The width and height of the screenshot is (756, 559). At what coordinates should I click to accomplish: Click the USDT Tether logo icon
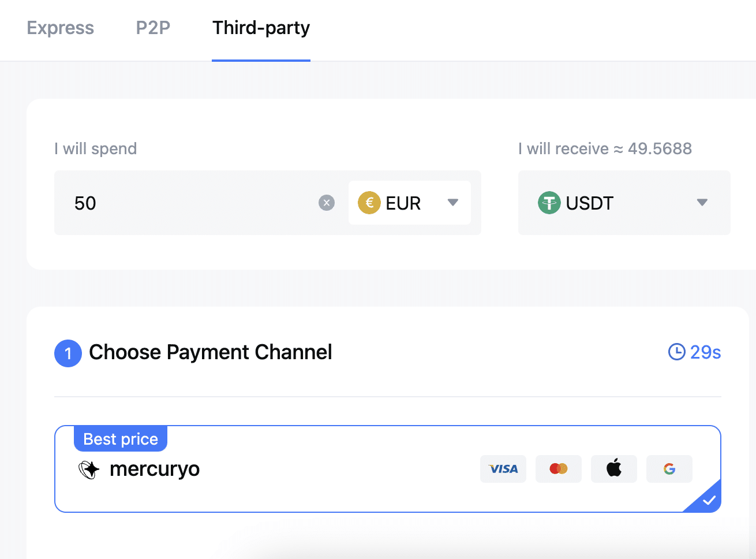tap(549, 203)
